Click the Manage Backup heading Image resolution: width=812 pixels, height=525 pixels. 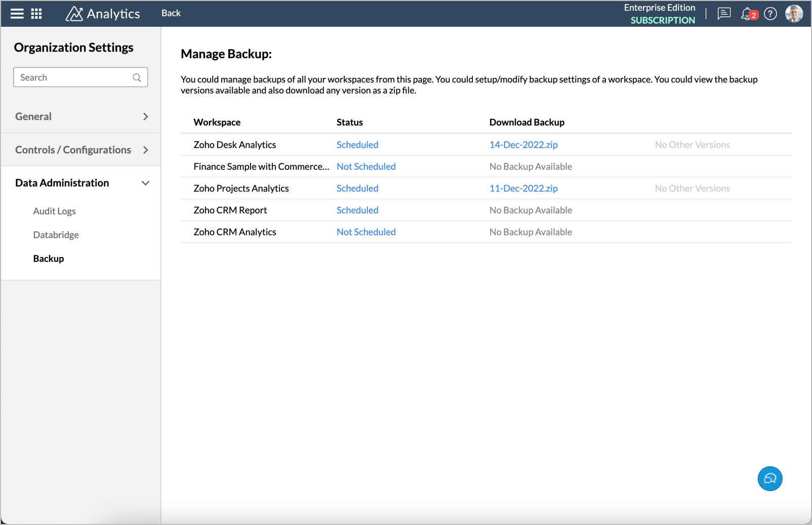226,54
